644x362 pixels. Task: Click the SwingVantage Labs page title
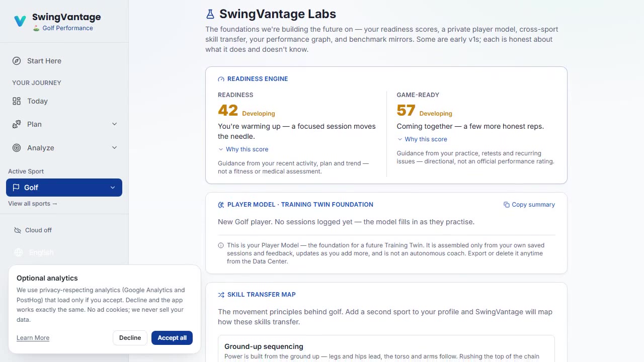[278, 14]
